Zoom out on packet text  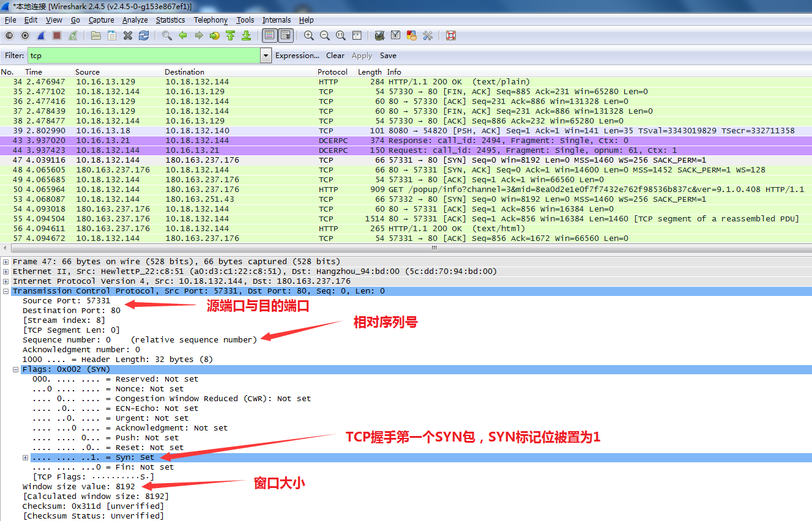pos(325,35)
